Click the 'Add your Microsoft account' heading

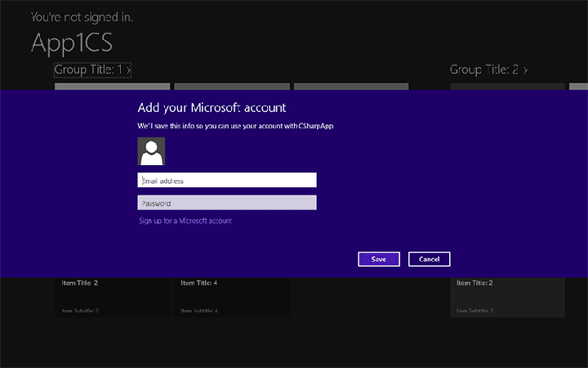[x=212, y=108]
